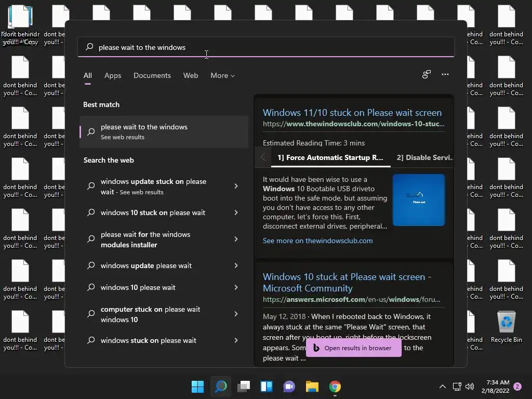Click the previous arrow in result tabs

point(263,157)
